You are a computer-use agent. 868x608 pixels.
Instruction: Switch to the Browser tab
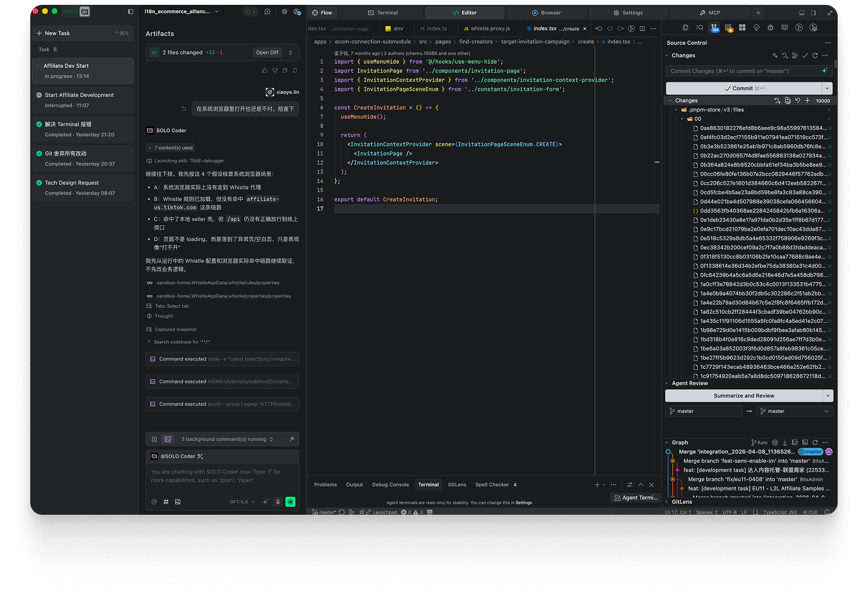(x=546, y=13)
